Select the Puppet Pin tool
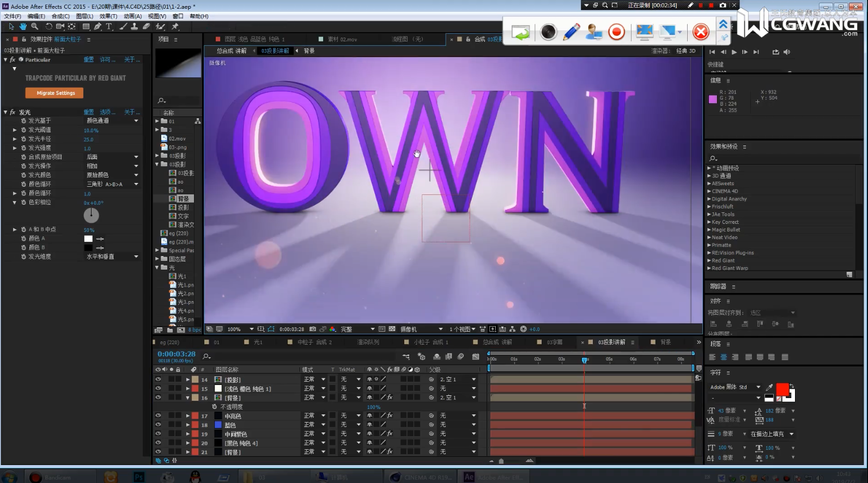Image resolution: width=868 pixels, height=483 pixels. (x=175, y=26)
